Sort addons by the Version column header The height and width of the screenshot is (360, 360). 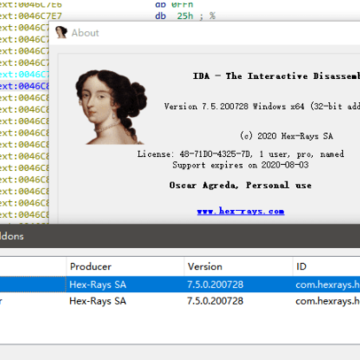[x=205, y=267]
